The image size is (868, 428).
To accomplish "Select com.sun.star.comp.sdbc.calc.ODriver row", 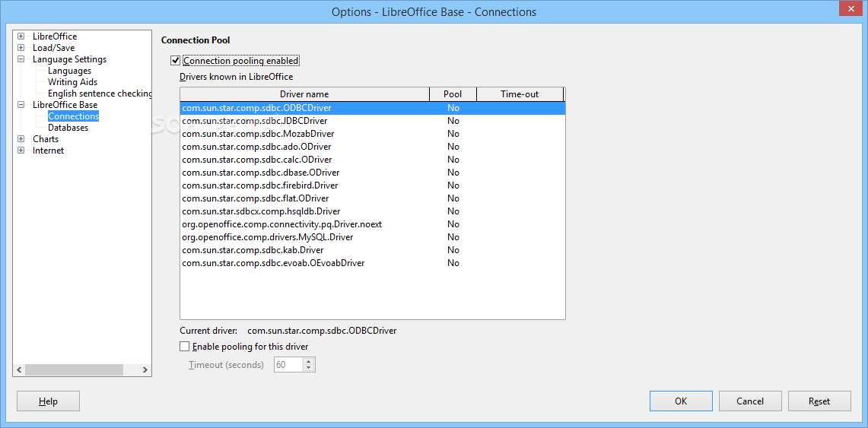I will [373, 159].
